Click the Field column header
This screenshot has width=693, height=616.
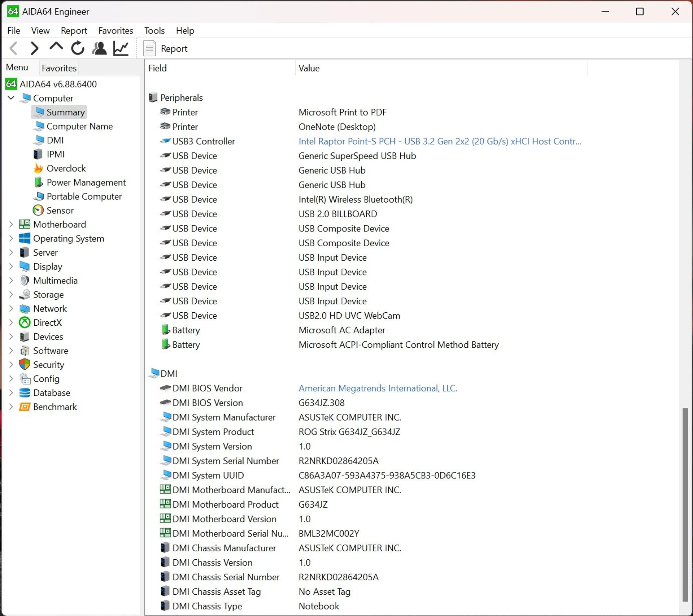220,68
